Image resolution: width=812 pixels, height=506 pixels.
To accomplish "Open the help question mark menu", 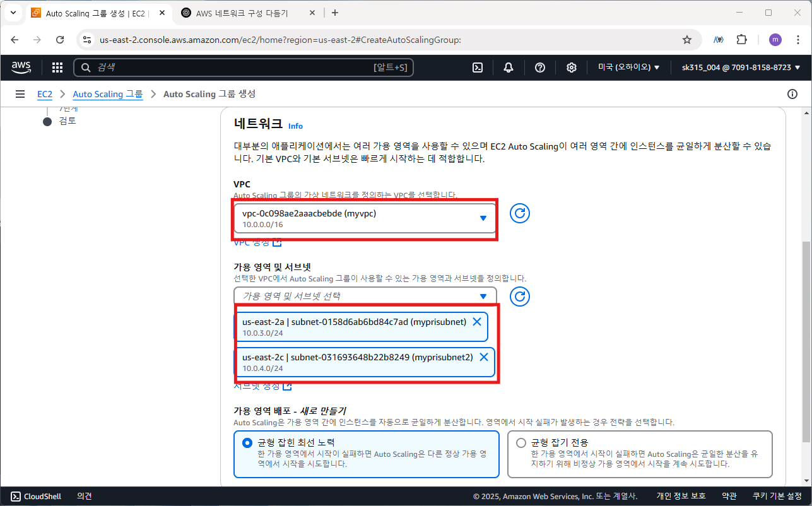I will pos(540,68).
